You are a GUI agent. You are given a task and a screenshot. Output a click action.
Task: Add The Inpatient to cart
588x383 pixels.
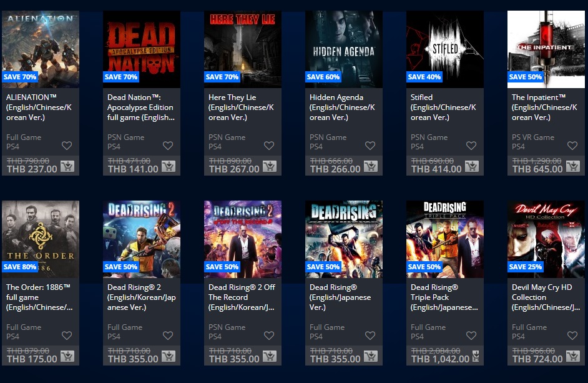click(x=572, y=166)
